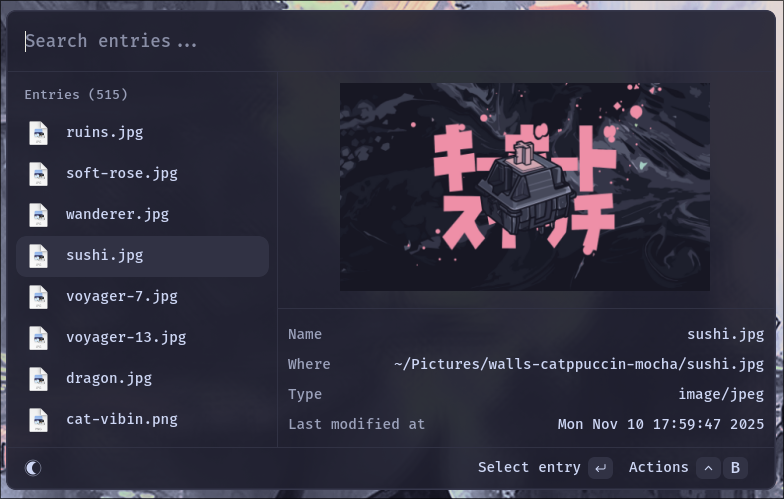Screen dimensions: 784x499
Task: Click the Select entry label
Action: click(x=529, y=467)
